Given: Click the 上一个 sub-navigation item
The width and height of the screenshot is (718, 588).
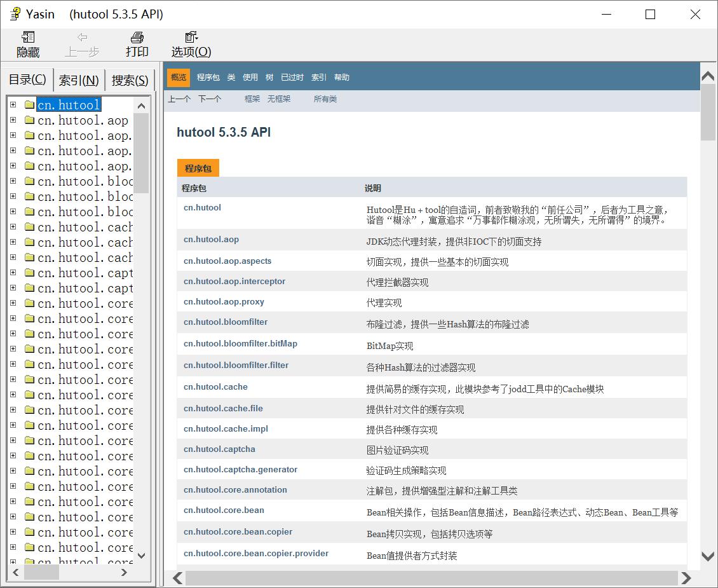Looking at the screenshot, I should tap(179, 99).
